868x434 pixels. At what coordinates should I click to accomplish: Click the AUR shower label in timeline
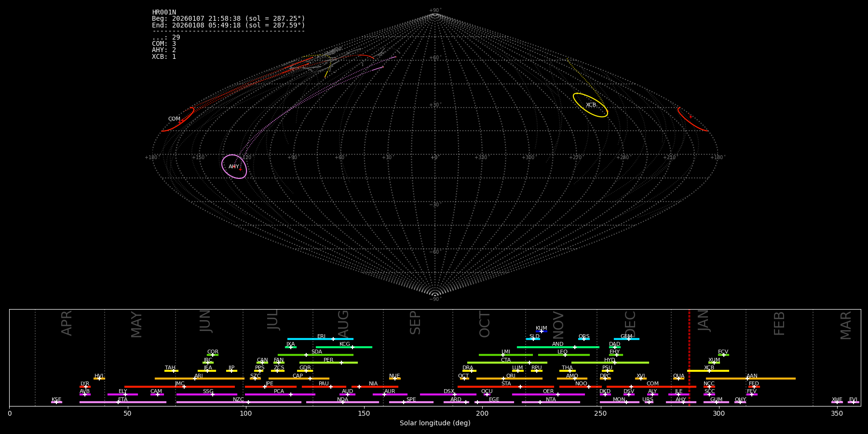click(x=390, y=392)
